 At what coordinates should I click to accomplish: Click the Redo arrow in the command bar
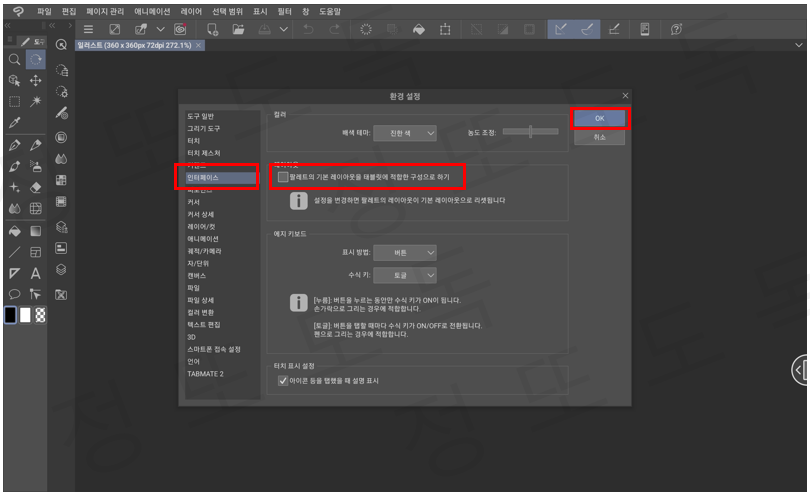[x=334, y=29]
